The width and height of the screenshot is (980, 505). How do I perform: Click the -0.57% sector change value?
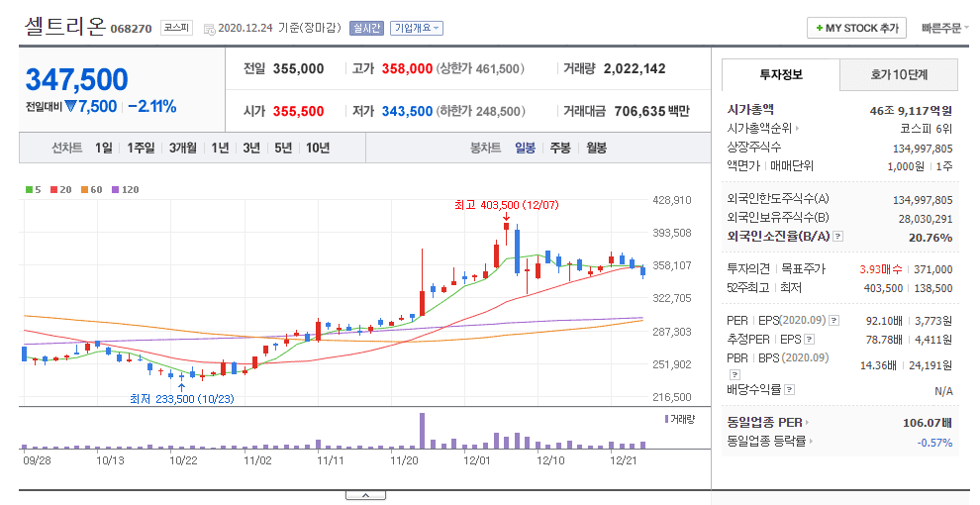click(x=934, y=443)
